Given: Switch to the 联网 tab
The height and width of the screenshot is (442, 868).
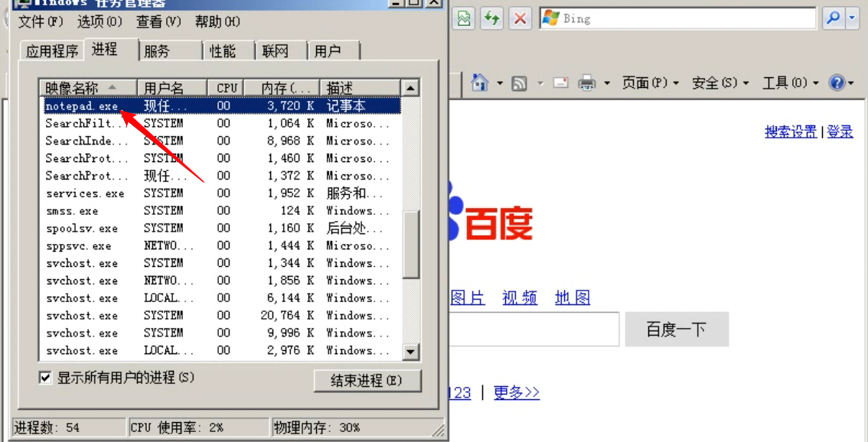Looking at the screenshot, I should [x=281, y=51].
